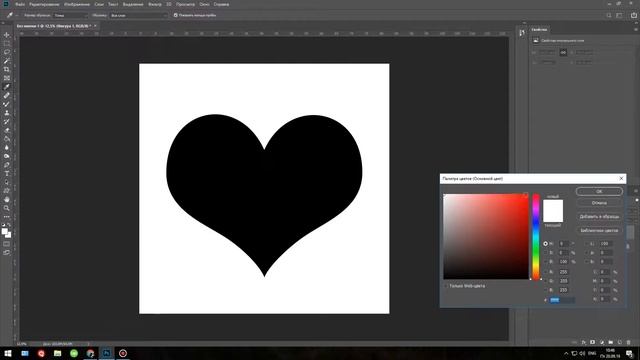Image resolution: width=640 pixels, height=360 pixels.
Task: Open the Фильтр menu
Action: tap(155, 4)
